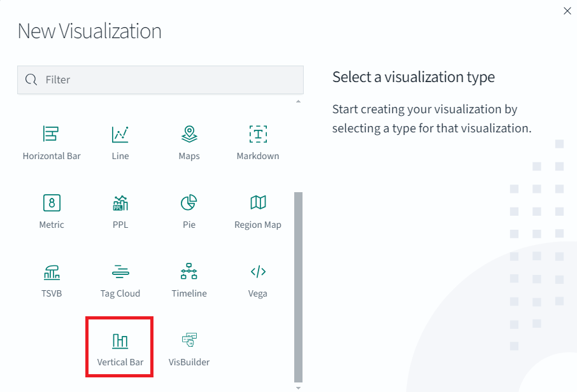
Task: Select the Markdown visualization icon
Action: (x=258, y=134)
